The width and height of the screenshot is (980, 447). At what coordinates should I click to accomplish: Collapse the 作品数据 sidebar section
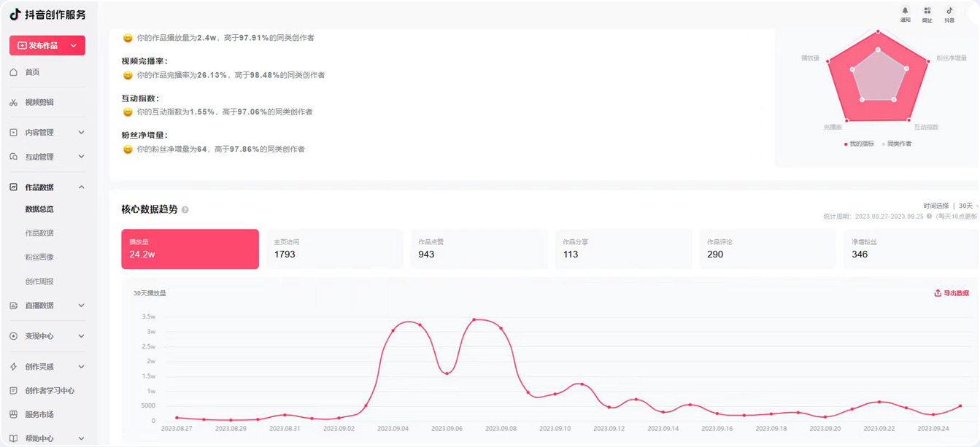pos(81,187)
